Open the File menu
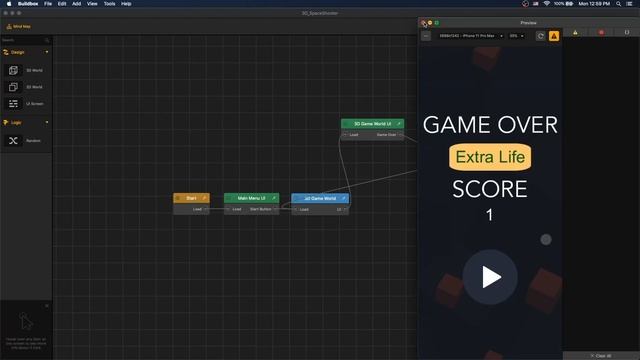 tap(48, 4)
